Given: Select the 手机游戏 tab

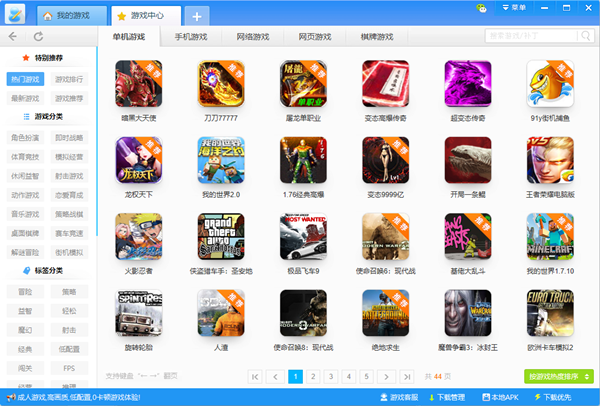Looking at the screenshot, I should [x=191, y=37].
